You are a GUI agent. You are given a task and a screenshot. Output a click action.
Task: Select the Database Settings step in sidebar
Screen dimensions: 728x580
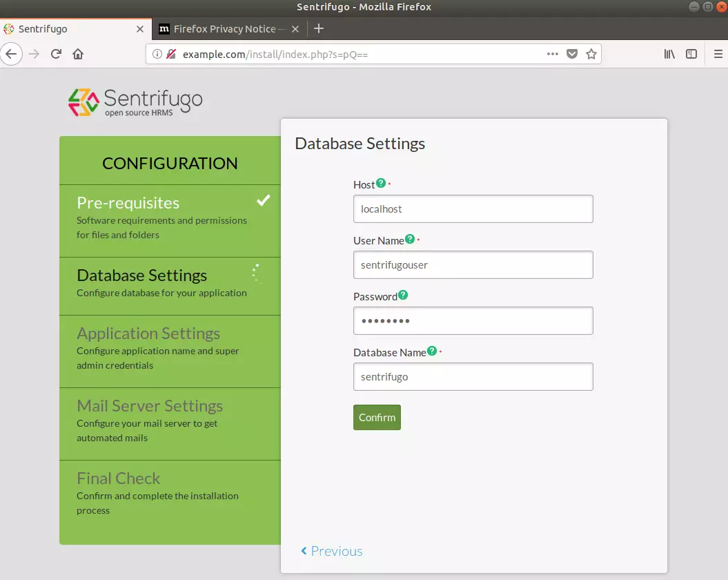click(170, 287)
